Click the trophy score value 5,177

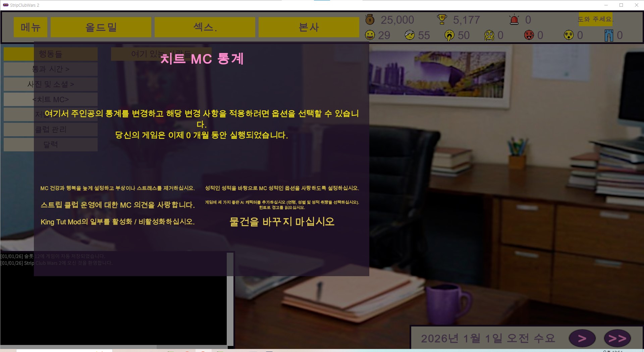[x=467, y=20]
